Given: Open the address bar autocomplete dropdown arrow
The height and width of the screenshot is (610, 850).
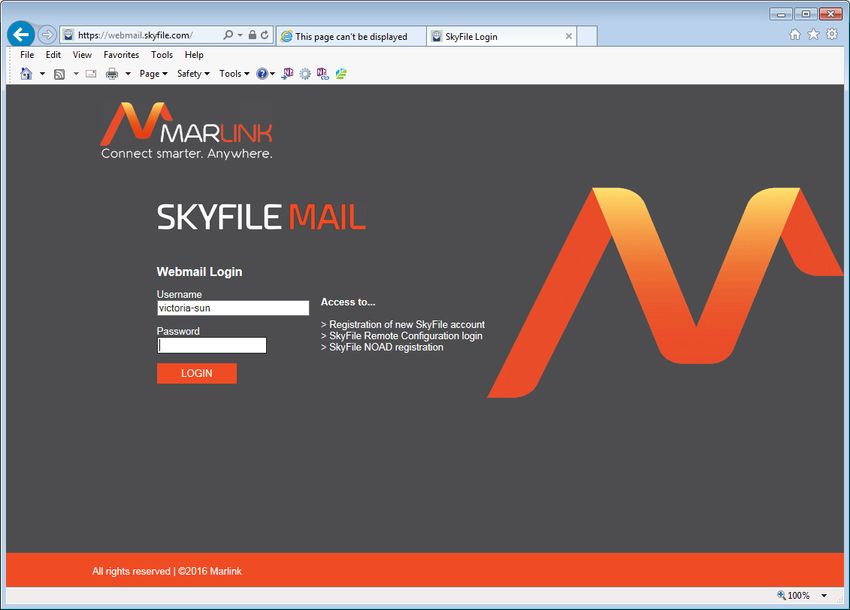Looking at the screenshot, I should pyautogui.click(x=240, y=35).
